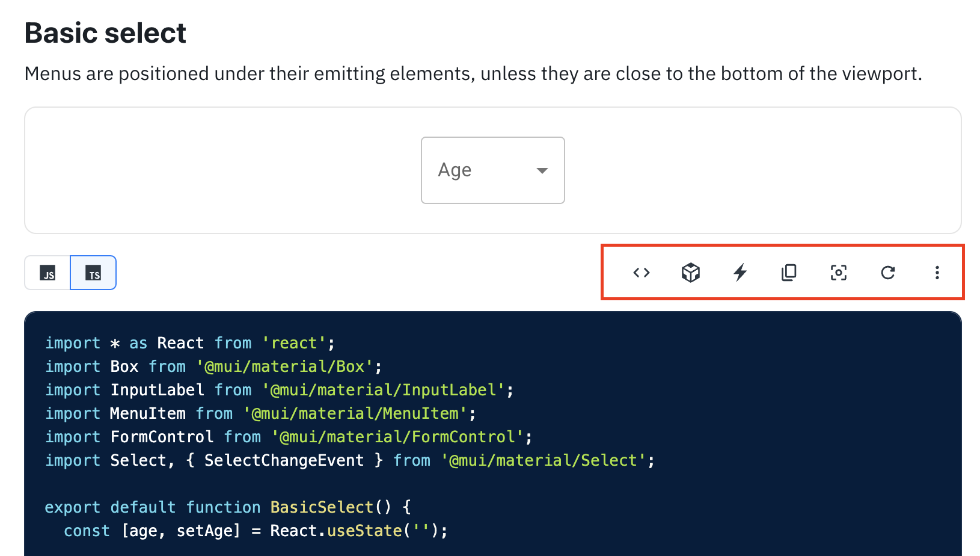Copy the demo source code
The width and height of the screenshot is (980, 556).
[x=789, y=273]
